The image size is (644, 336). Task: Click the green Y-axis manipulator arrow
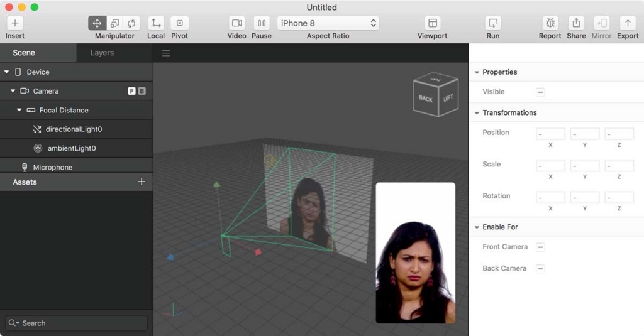pyautogui.click(x=216, y=185)
